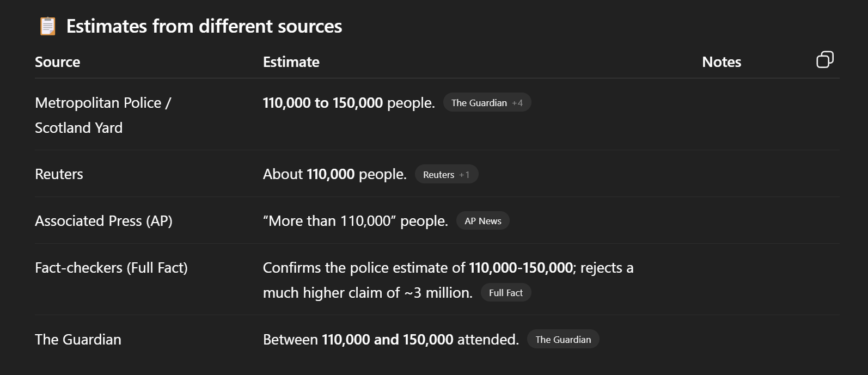
Task: Click the "About 110,000 people" estimate text
Action: [x=334, y=174]
